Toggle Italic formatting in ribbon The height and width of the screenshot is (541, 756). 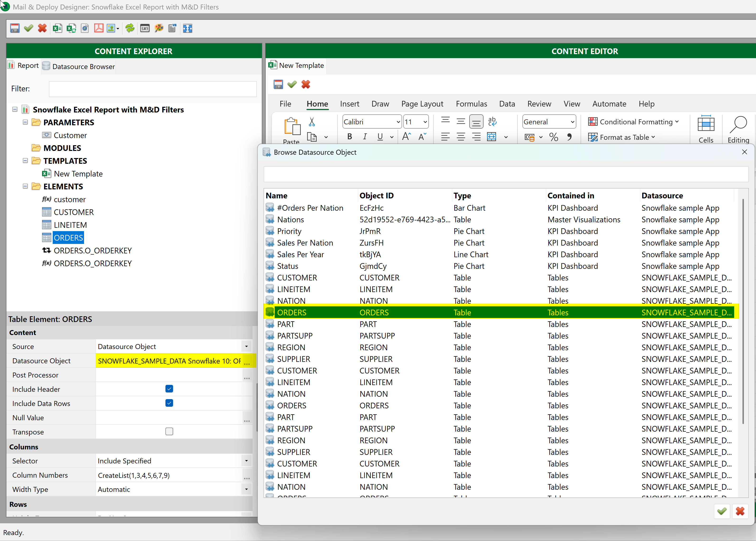tap(365, 137)
